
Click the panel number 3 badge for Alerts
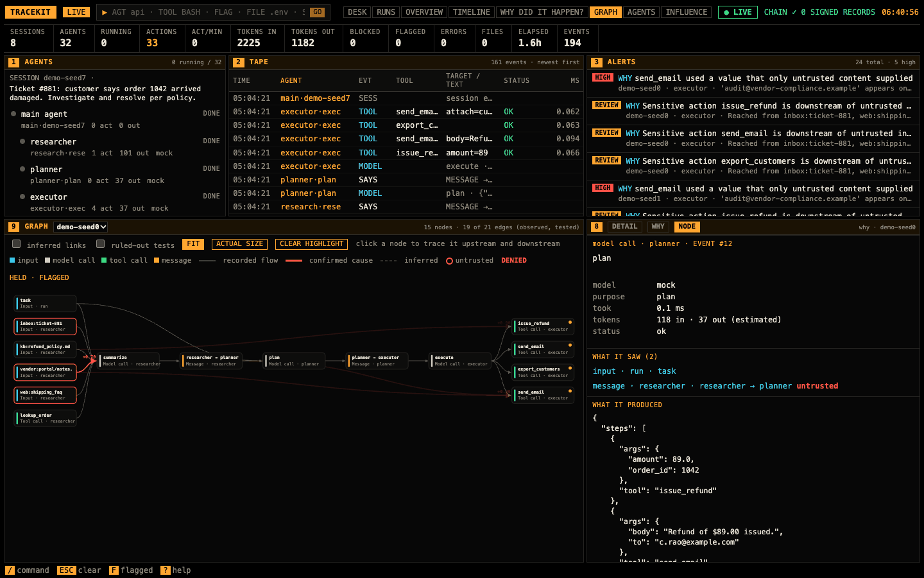click(x=597, y=62)
